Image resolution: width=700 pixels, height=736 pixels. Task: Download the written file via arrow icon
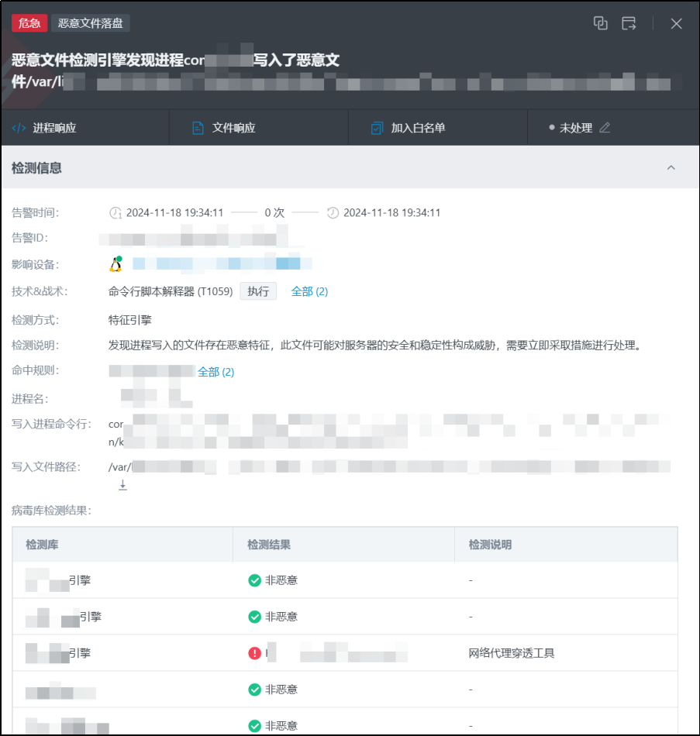pos(122,485)
